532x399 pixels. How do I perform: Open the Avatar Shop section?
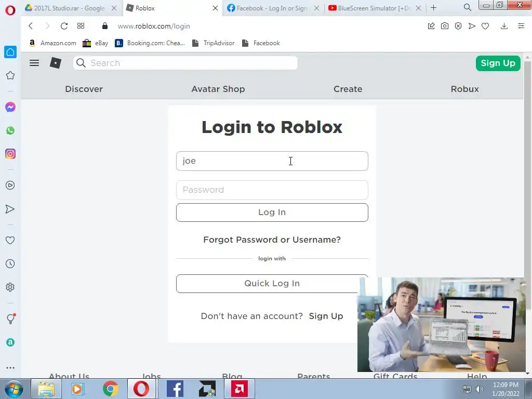(x=218, y=89)
